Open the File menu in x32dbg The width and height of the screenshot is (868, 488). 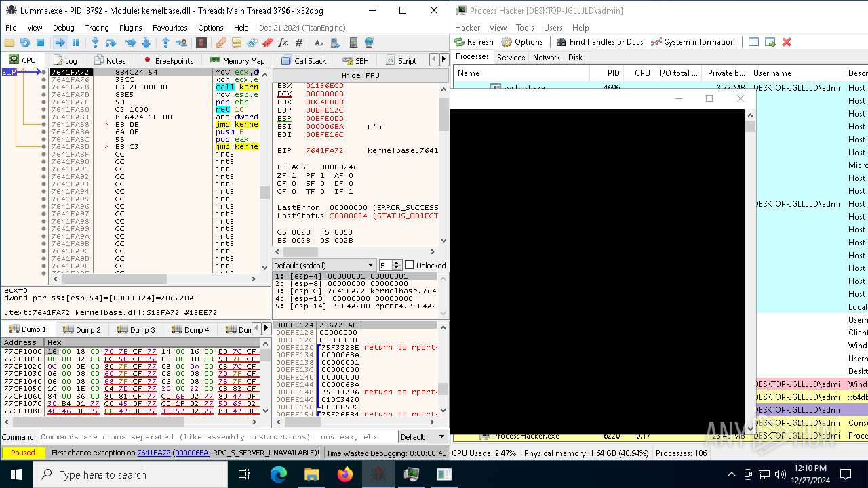tap(12, 28)
